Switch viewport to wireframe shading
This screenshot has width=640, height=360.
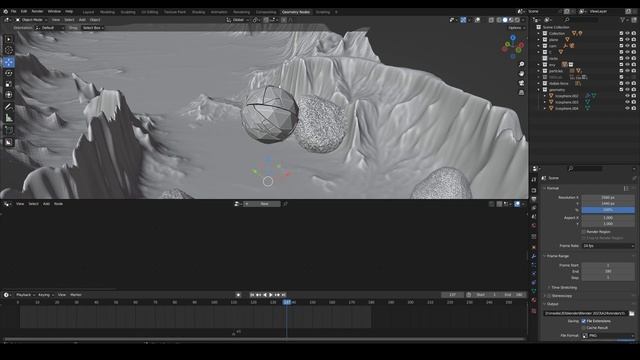pyautogui.click(x=499, y=20)
